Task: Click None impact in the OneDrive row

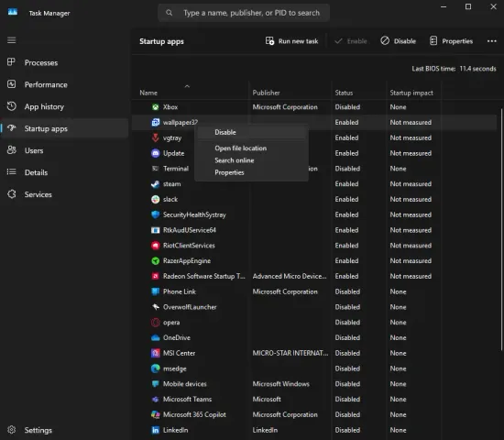Action: click(398, 337)
